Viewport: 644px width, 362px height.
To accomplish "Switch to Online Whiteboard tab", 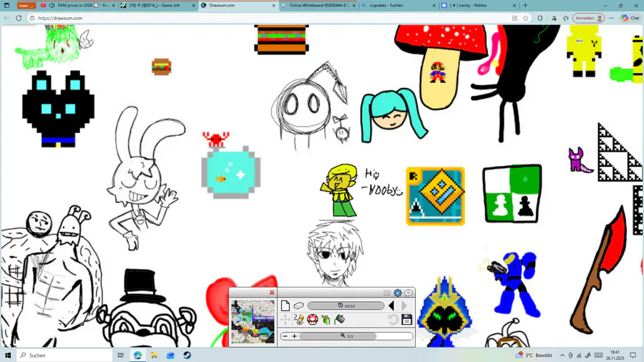I will (x=318, y=5).
